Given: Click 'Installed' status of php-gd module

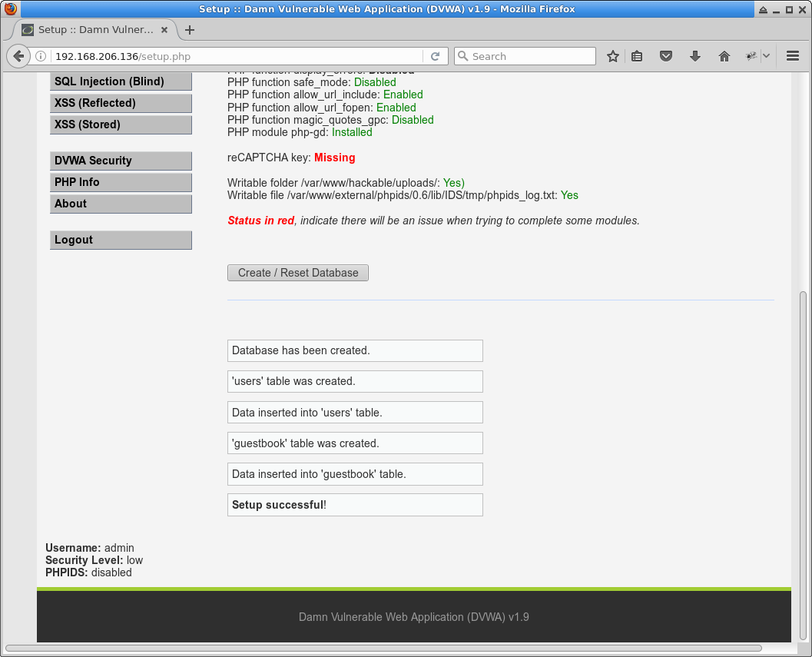Looking at the screenshot, I should coord(352,133).
